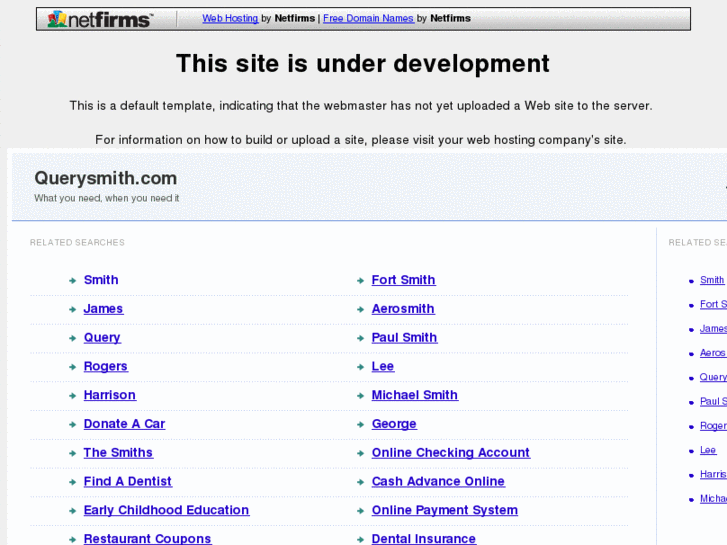Click arrow icon beside Online Checking Account
Screen dimensions: 727x545
tap(360, 453)
